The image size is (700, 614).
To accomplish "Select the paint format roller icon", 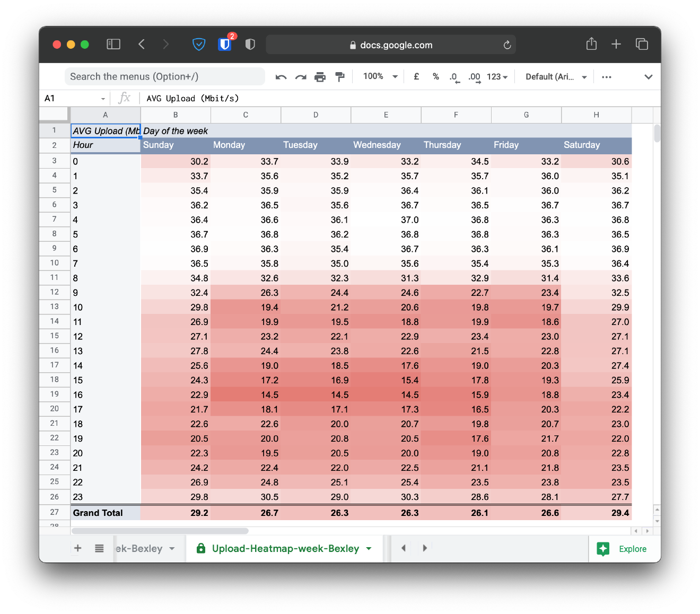I will coord(340,77).
